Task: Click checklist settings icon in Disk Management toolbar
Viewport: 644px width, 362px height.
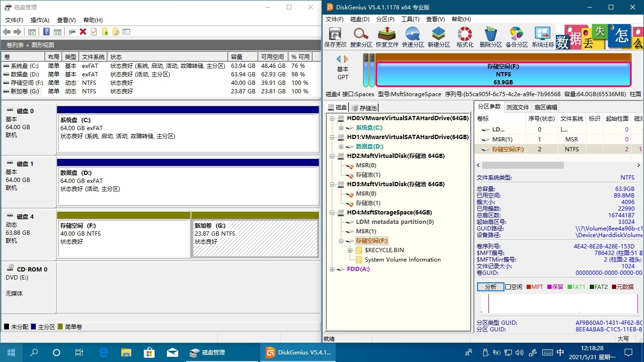Action: (126, 32)
